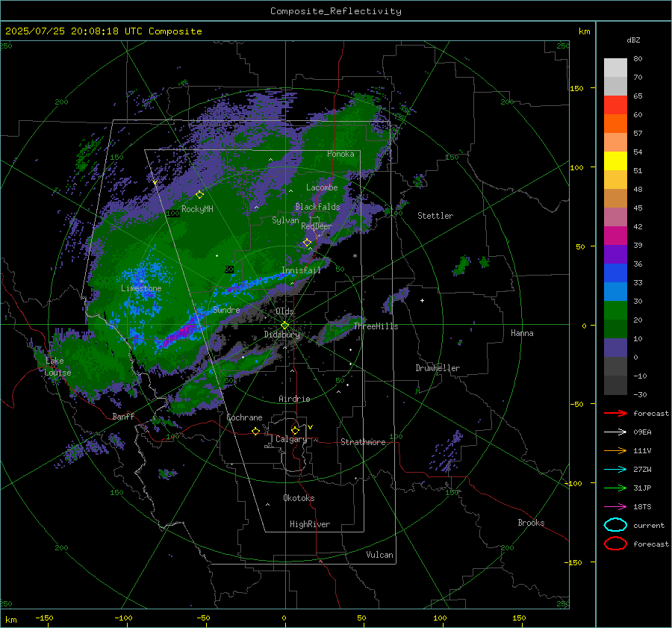Click the Sylvan label

click(x=285, y=220)
